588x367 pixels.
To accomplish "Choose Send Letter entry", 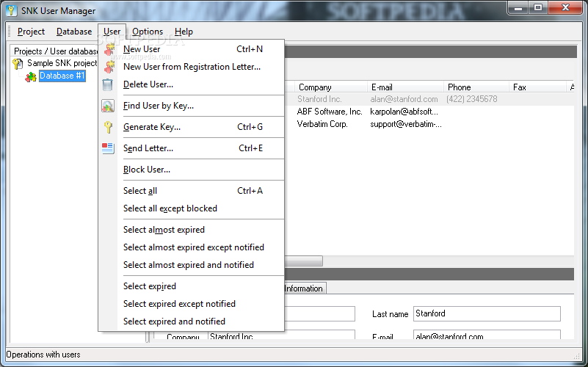I will (x=192, y=148).
